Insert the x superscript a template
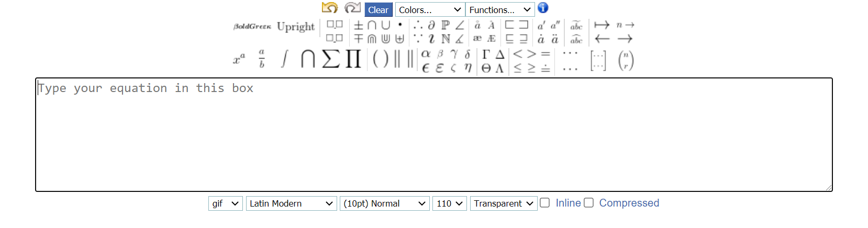This screenshot has height=228, width=868. click(239, 59)
